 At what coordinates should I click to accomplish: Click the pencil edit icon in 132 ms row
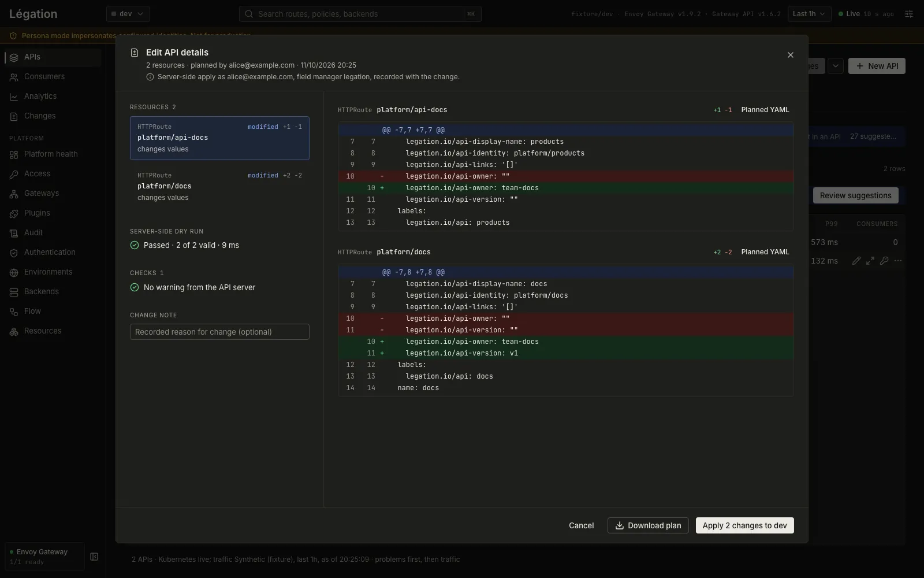(856, 261)
